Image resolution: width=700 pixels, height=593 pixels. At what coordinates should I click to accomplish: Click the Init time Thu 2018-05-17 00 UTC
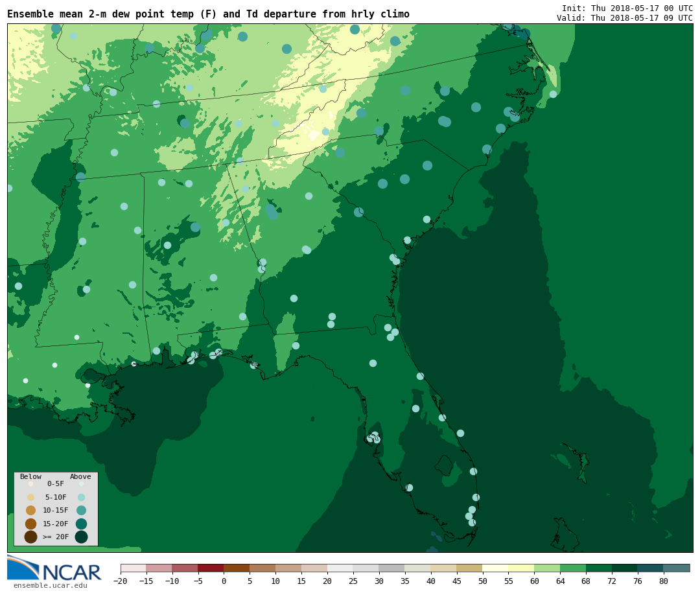(x=627, y=8)
